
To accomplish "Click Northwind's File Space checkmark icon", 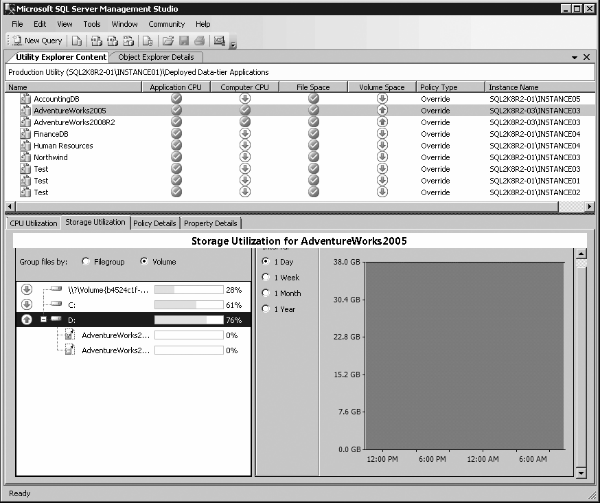I will click(313, 157).
